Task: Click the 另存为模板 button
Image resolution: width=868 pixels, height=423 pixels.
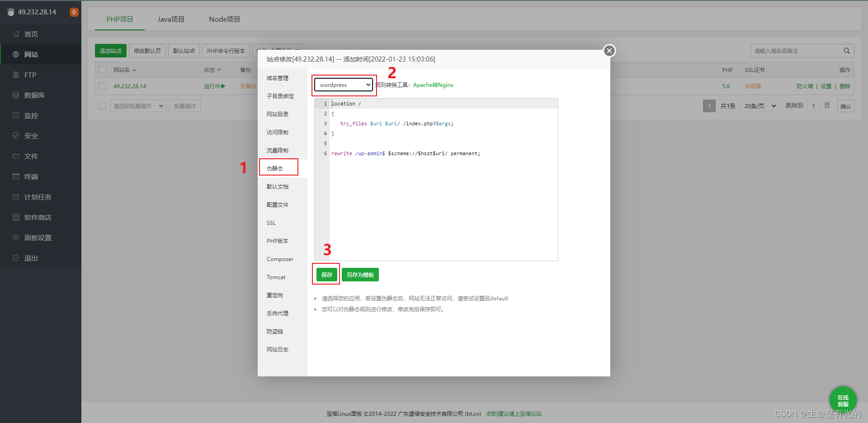Action: (360, 275)
